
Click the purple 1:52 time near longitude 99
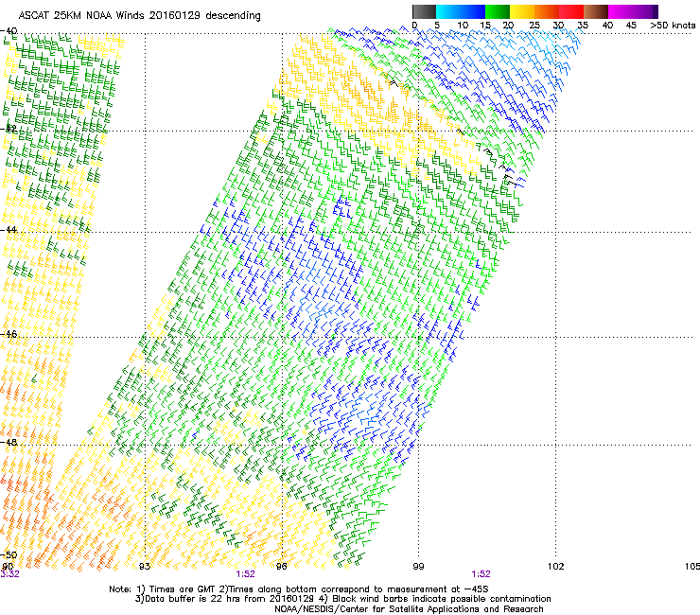(x=481, y=574)
